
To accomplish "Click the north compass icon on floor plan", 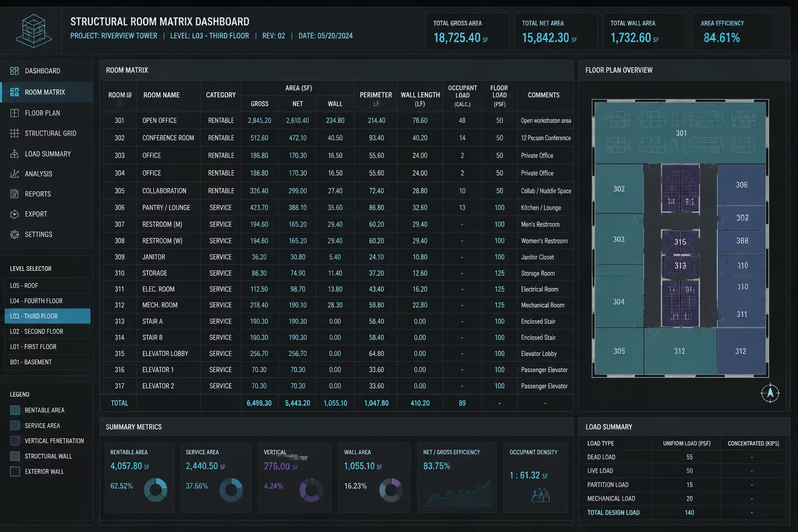I will (770, 393).
